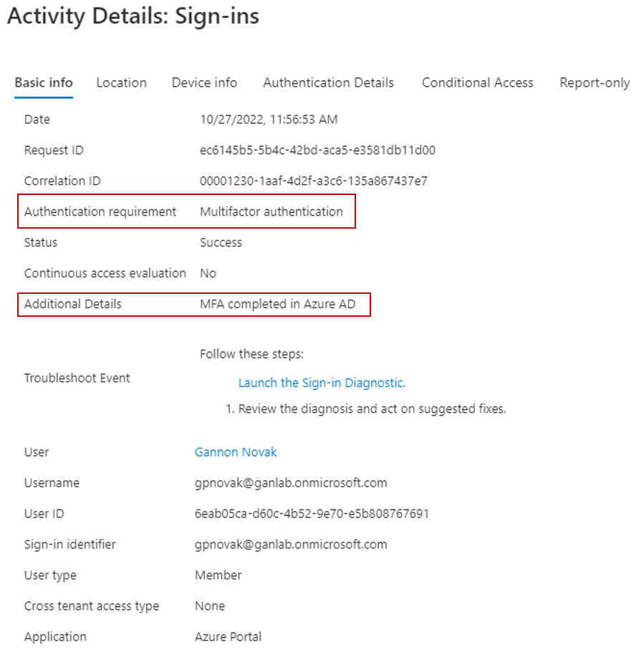Click the Continuous access evaluation "No" value
This screenshot has height=653, width=644.
click(x=208, y=273)
